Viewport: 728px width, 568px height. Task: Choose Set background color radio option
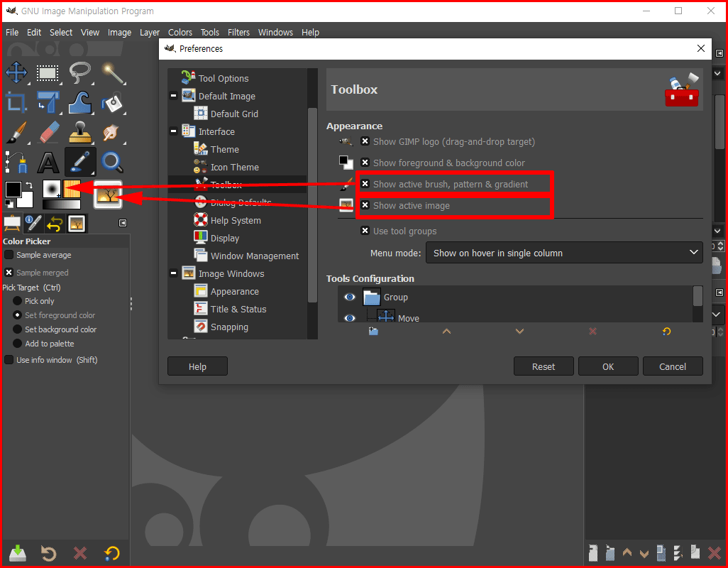(17, 329)
